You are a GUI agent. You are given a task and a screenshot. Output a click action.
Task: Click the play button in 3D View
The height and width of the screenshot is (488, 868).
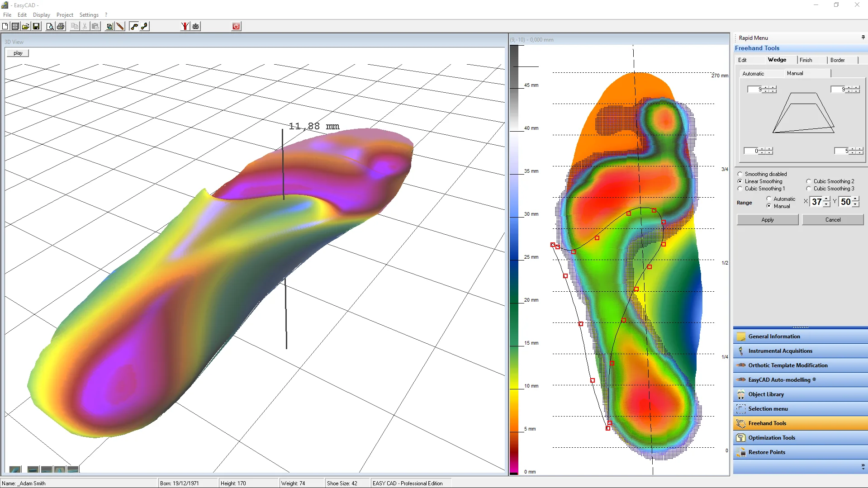(x=18, y=53)
